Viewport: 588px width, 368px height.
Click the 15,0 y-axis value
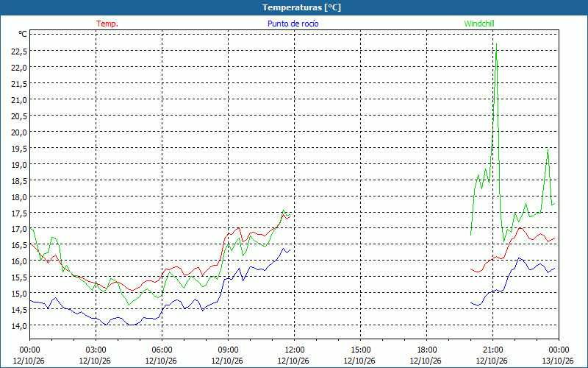click(19, 293)
